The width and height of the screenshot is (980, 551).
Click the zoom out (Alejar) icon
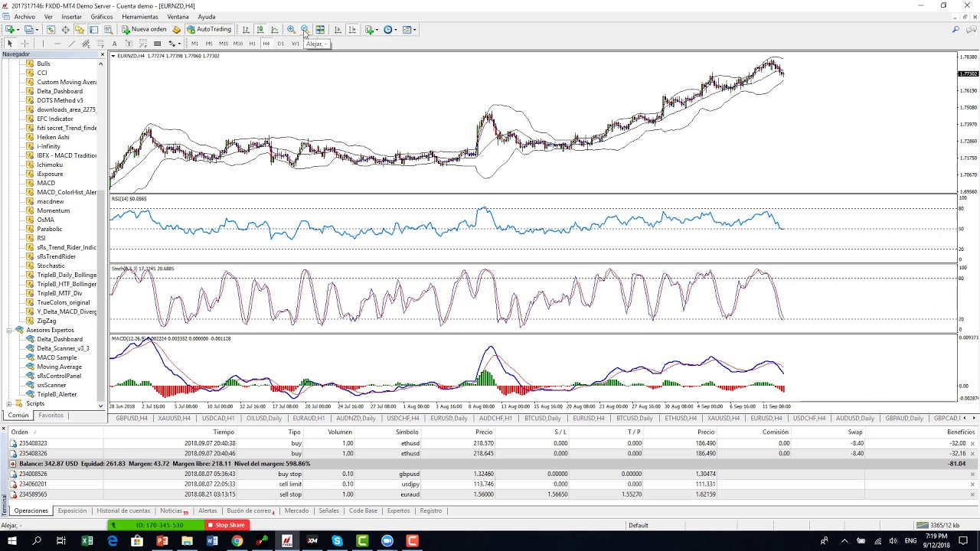(305, 30)
